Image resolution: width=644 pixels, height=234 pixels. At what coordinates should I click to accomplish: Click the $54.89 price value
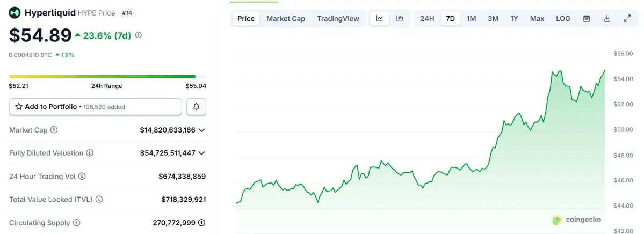point(40,35)
